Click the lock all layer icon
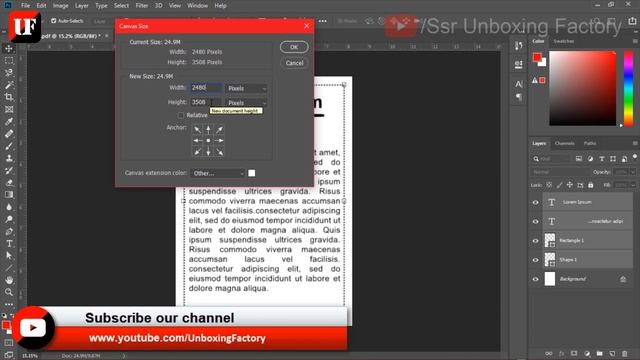The image size is (640, 360). click(x=591, y=185)
